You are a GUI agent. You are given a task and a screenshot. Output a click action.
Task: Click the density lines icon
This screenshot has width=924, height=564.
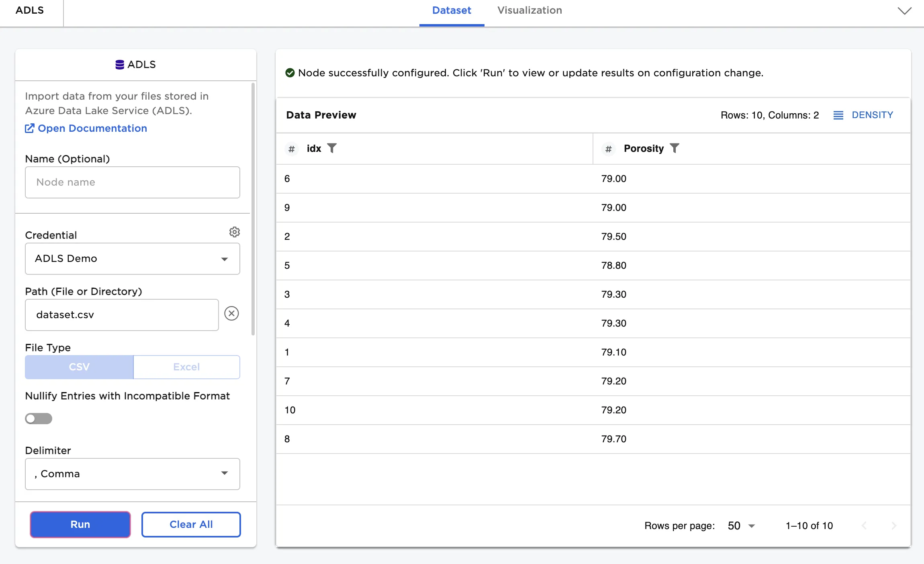click(838, 115)
